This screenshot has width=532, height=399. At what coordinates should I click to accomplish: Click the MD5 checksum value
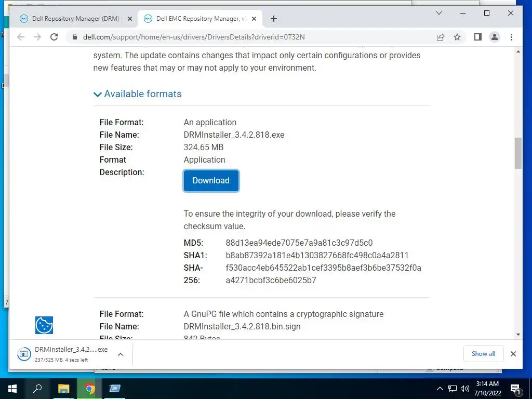click(299, 243)
